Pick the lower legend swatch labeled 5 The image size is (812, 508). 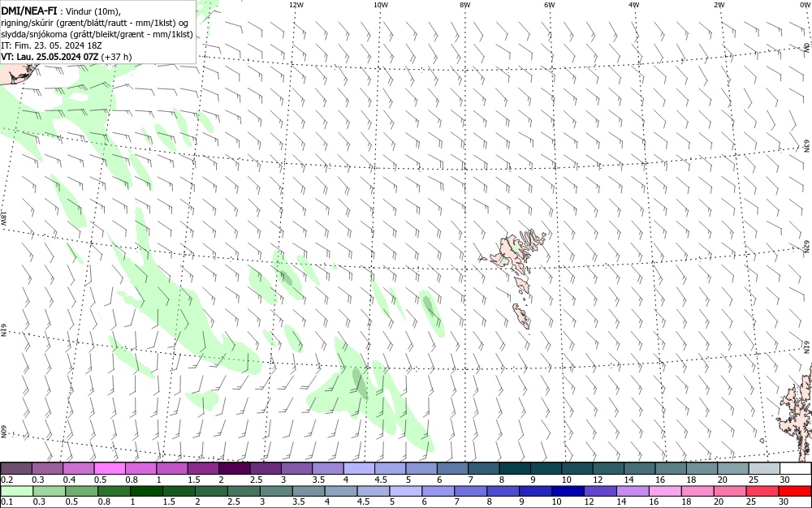click(x=405, y=491)
